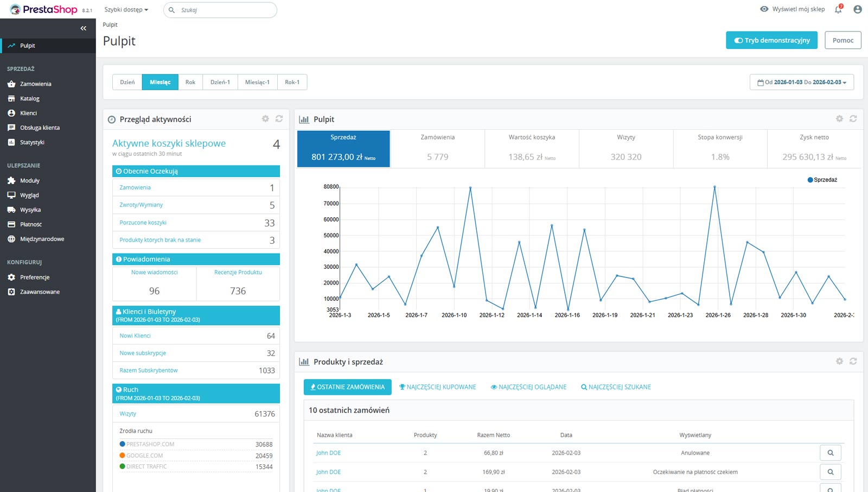View details of first John DOE order
The image size is (868, 492).
830,452
